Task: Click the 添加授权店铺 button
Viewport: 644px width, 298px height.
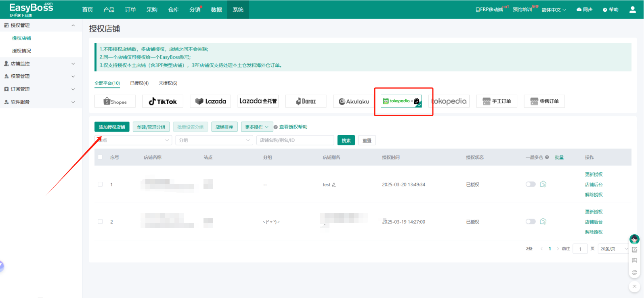Action: click(x=112, y=127)
